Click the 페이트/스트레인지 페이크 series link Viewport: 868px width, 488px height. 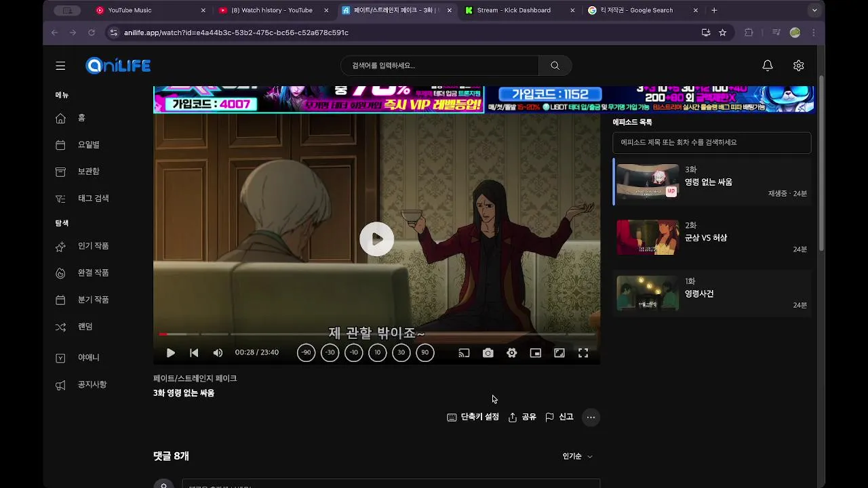click(195, 378)
